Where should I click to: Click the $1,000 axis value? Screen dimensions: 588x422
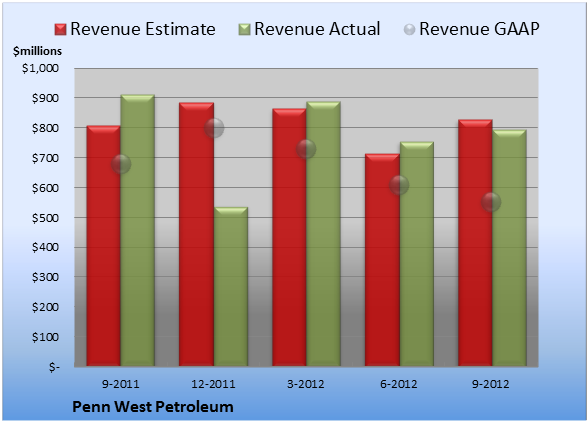40,68
